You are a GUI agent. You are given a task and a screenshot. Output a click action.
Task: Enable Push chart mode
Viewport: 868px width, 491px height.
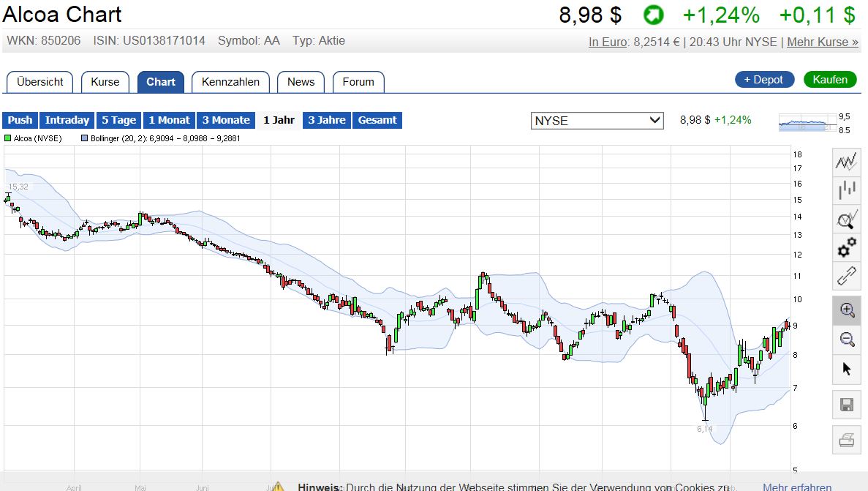[20, 120]
